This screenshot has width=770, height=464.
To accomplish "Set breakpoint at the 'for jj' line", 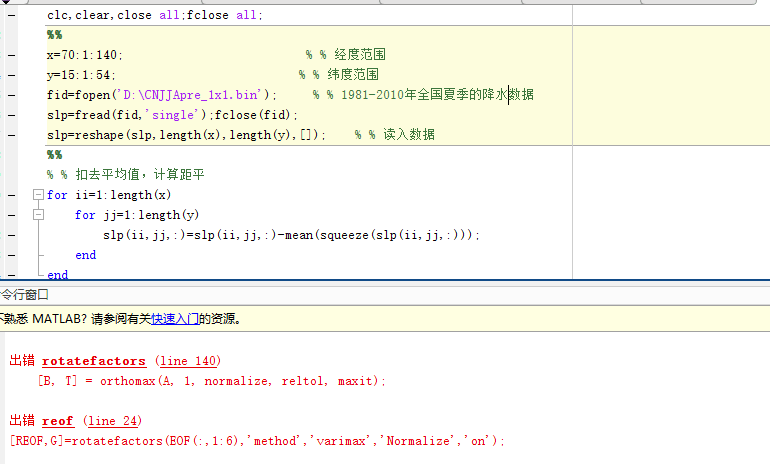I will pos(10,215).
